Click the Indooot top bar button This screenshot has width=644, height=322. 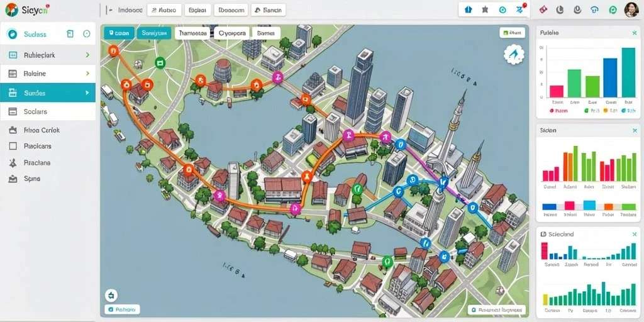click(x=130, y=10)
